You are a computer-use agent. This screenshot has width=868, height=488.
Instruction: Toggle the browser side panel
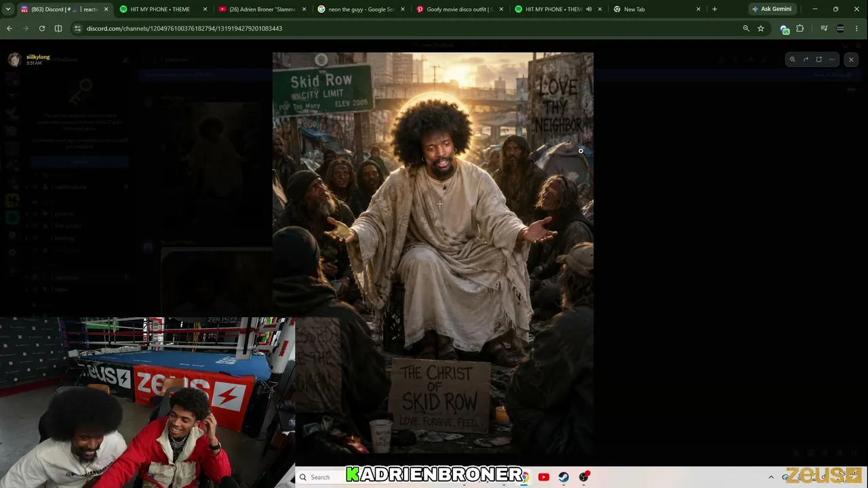[x=58, y=28]
